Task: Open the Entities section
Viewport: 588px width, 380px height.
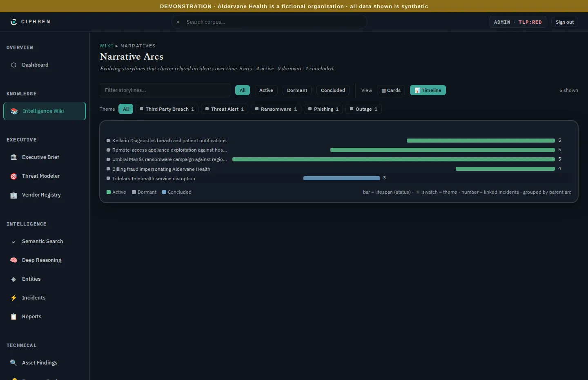Action: coord(45,279)
